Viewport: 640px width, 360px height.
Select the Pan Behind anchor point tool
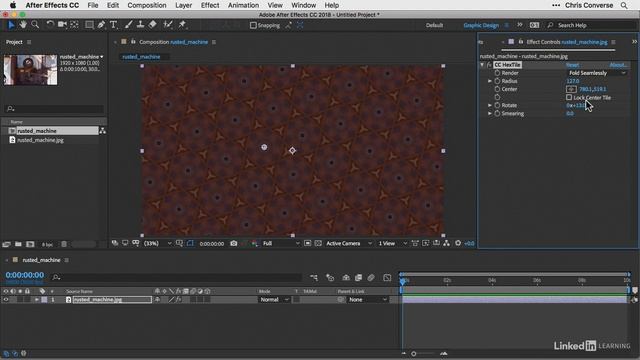coord(74,25)
